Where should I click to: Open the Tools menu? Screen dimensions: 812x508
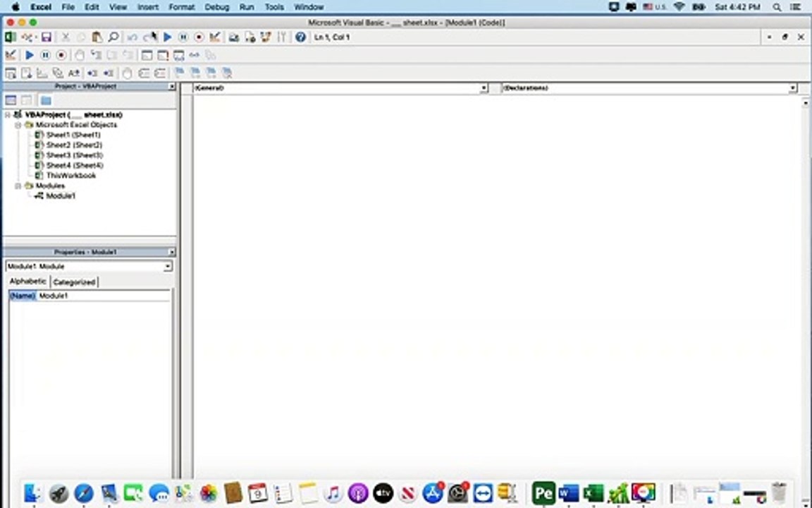pyautogui.click(x=274, y=7)
